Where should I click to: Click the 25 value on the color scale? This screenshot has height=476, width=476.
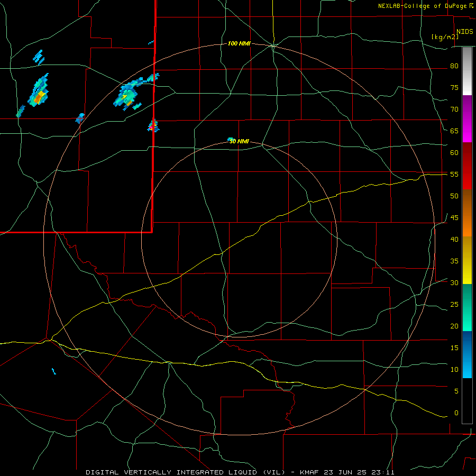click(454, 305)
